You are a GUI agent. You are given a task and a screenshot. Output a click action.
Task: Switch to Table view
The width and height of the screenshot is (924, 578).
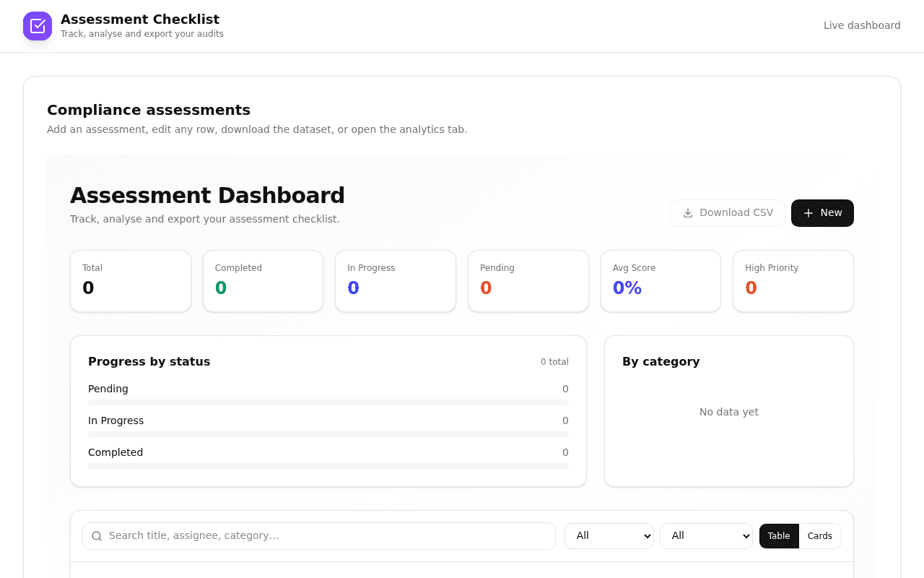pos(779,536)
